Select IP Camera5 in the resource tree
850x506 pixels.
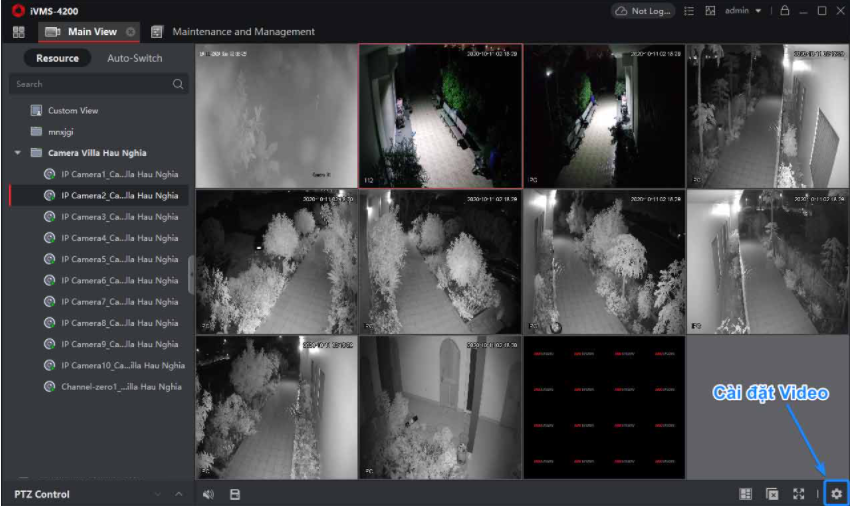pyautogui.click(x=119, y=259)
